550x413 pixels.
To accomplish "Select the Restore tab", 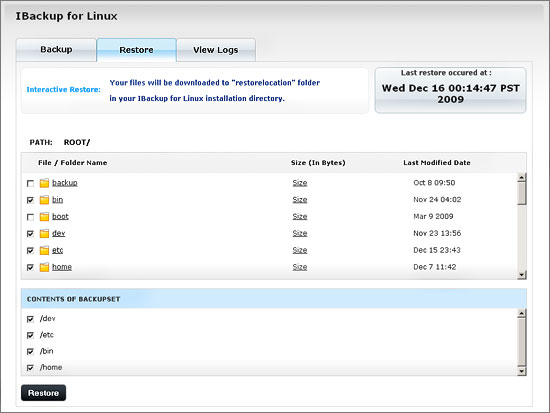I will (x=136, y=50).
